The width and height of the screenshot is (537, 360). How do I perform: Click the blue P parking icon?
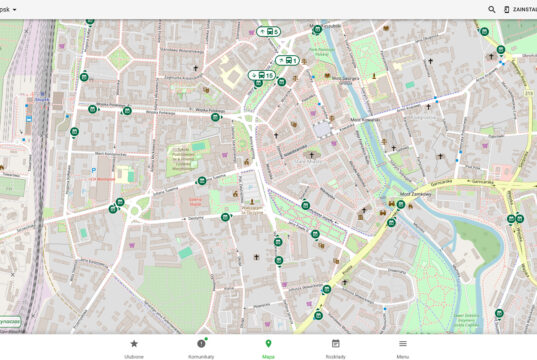pyautogui.click(x=93, y=170)
